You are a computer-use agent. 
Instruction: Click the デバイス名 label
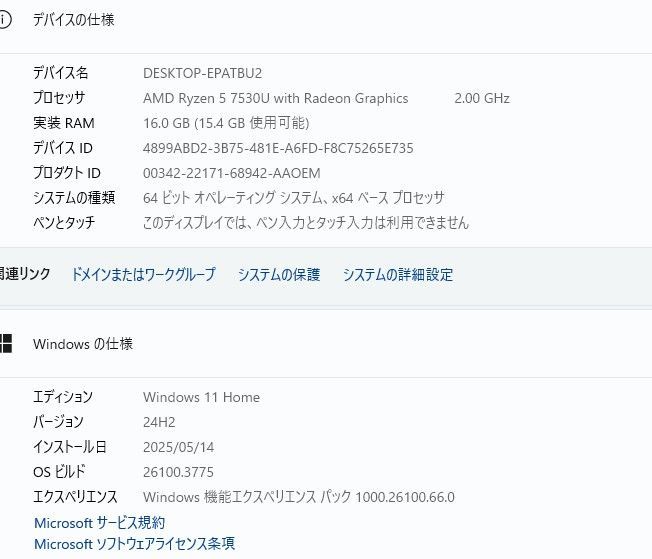pos(61,73)
